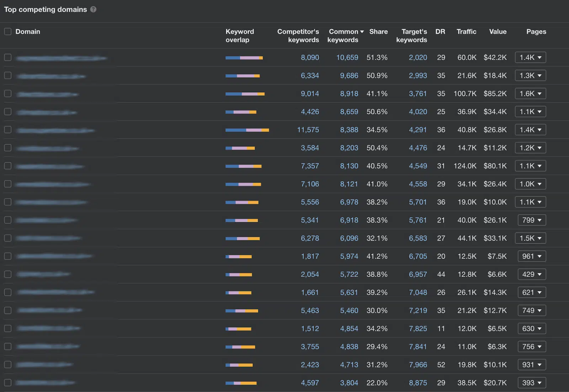Check the row with 5,463 competitor keywords

point(8,311)
